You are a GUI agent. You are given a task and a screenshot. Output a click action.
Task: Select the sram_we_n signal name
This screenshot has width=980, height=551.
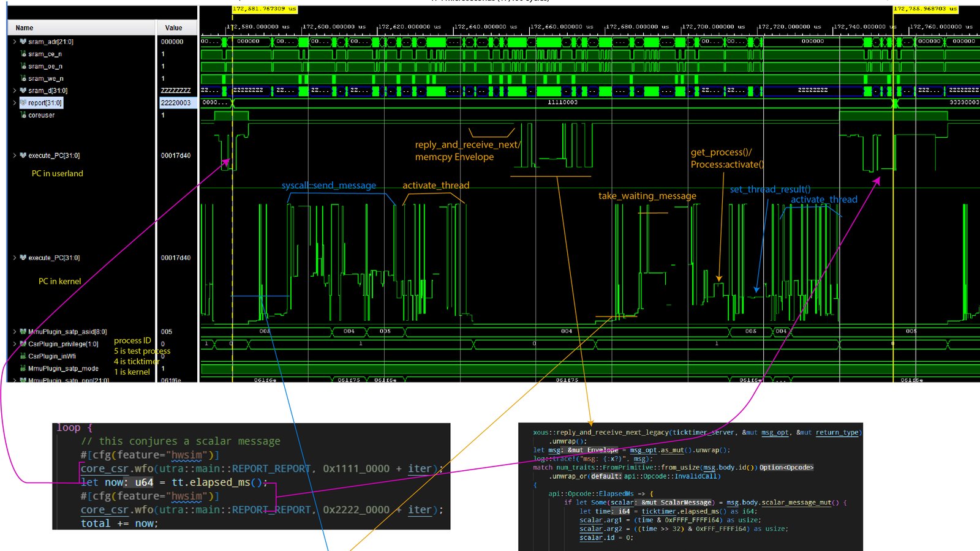[x=45, y=78]
